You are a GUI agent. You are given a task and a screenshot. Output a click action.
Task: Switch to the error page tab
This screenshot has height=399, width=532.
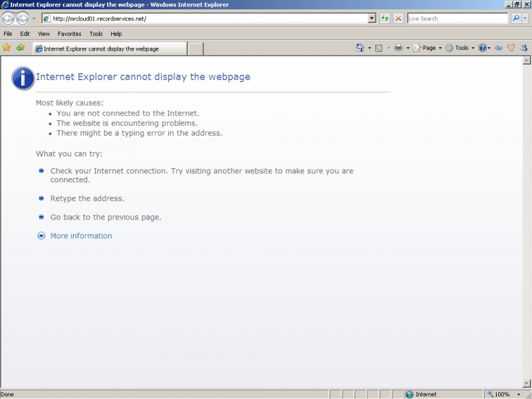click(106, 48)
